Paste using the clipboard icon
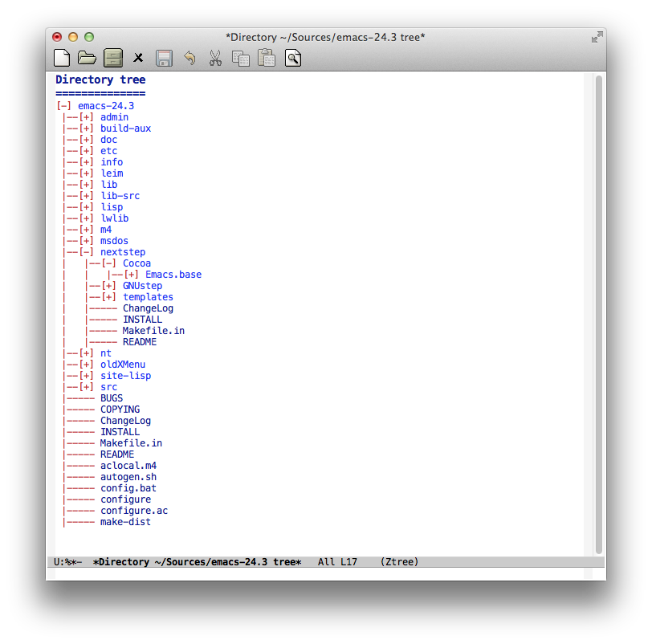This screenshot has width=652, height=644. coord(267,58)
